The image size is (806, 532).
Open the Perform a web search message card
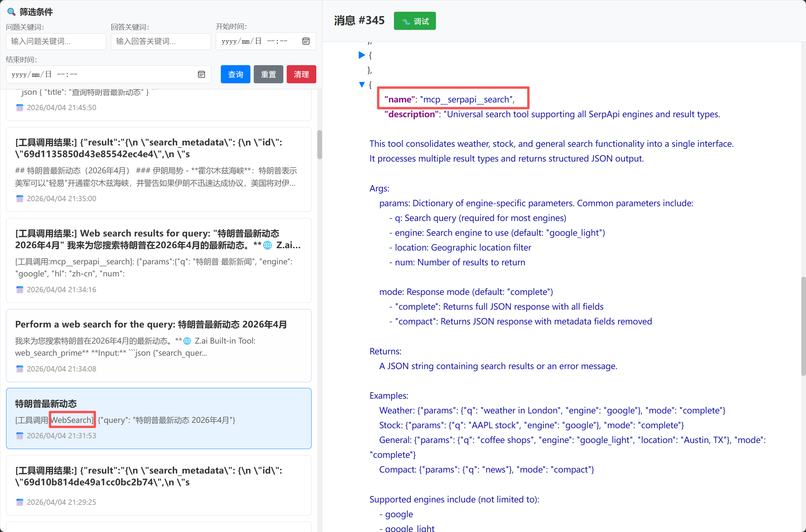click(x=159, y=345)
